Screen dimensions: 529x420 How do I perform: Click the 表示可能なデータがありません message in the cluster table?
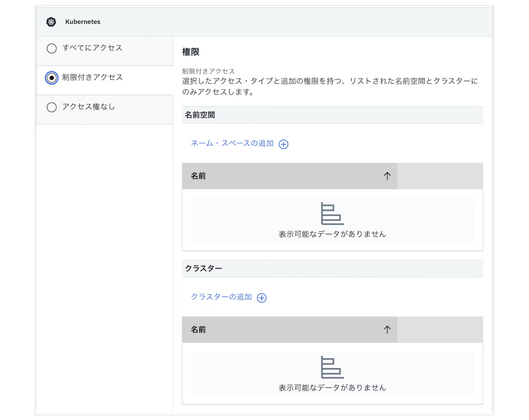tap(332, 388)
